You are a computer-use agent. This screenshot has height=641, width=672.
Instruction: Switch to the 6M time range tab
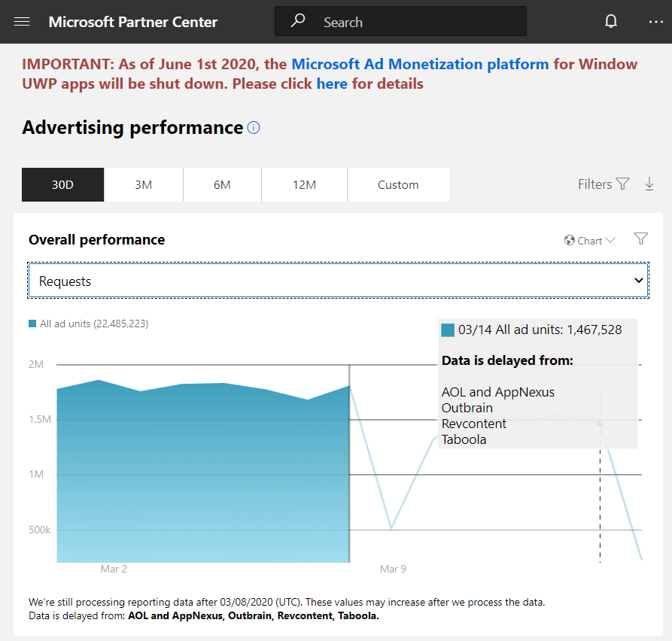click(222, 184)
